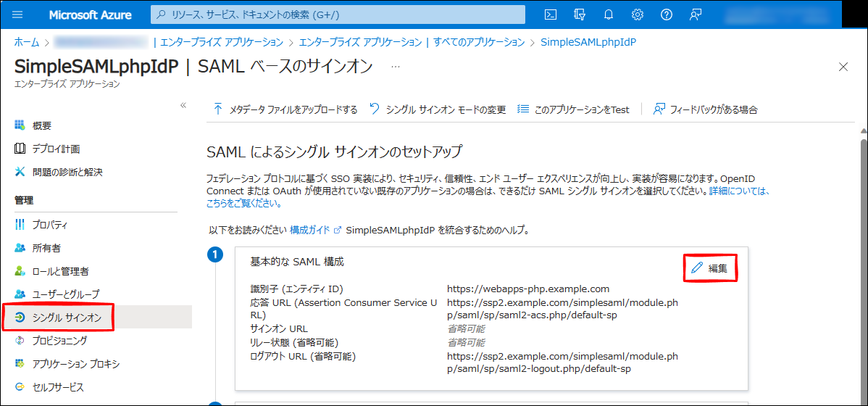This screenshot has height=406, width=868.
Task: Close the SAML sign-on blade
Action: click(843, 67)
